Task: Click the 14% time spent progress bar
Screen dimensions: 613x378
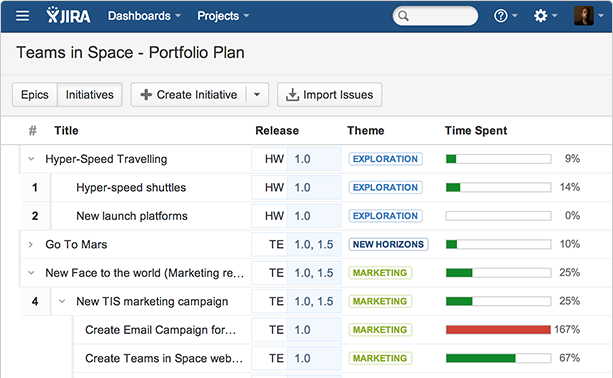Action: click(498, 188)
